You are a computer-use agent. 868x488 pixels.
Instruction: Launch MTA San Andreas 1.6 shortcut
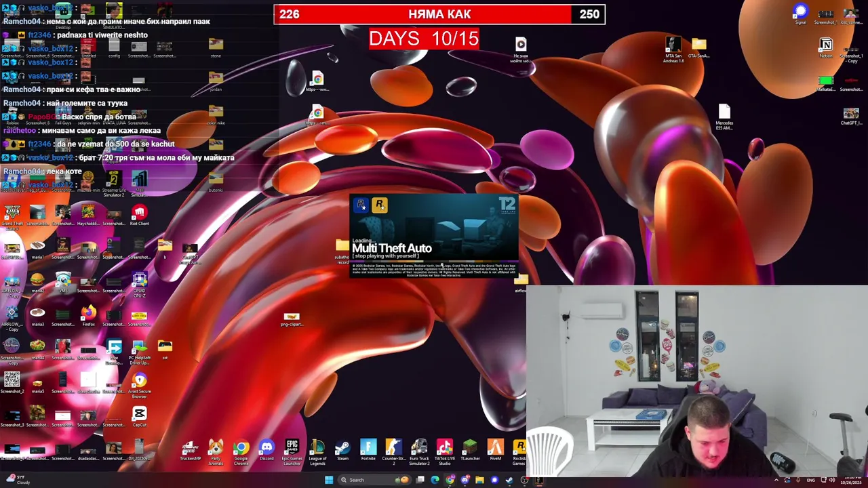point(673,49)
